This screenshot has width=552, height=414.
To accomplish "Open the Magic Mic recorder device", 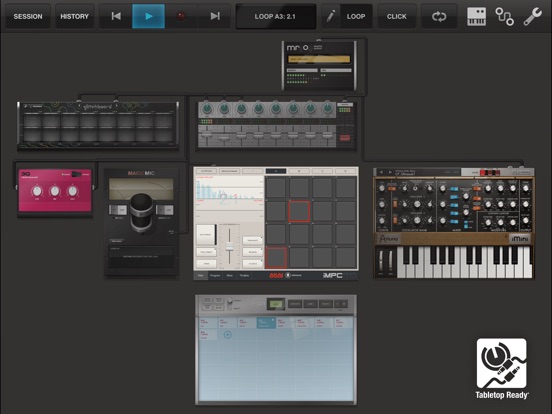I will pos(141,222).
